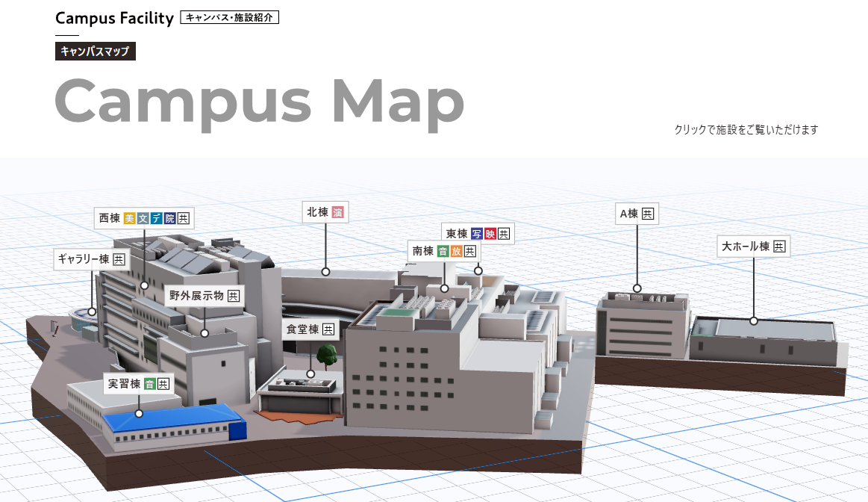Click the yellow 美 badge on 西棟

[130, 219]
